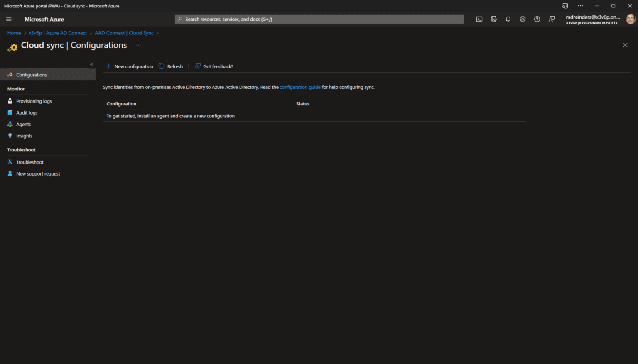The image size is (638, 364).
Task: Open the browser ellipsis menu in title bar
Action: (580, 5)
